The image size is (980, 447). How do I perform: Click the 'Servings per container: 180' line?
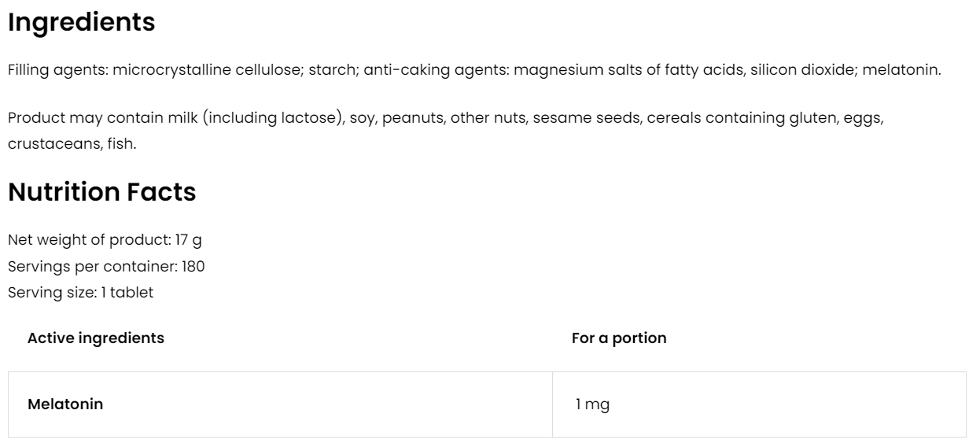click(106, 266)
